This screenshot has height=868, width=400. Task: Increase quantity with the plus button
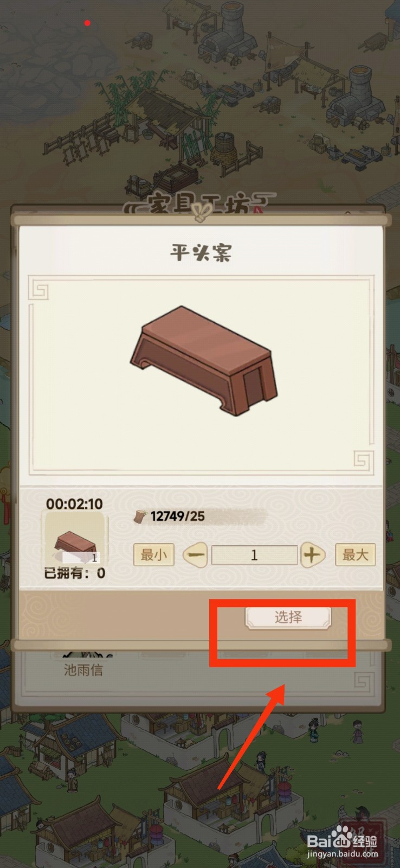(x=312, y=555)
